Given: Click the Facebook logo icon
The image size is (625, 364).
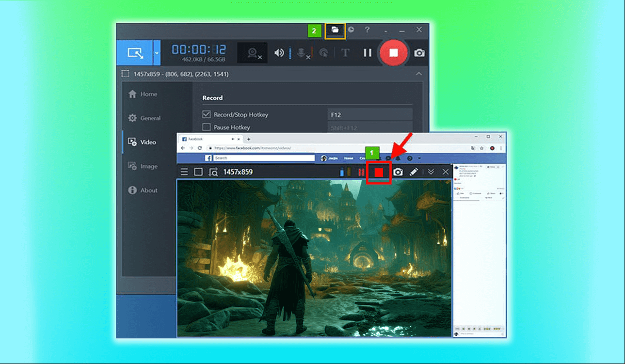Looking at the screenshot, I should click(x=208, y=158).
